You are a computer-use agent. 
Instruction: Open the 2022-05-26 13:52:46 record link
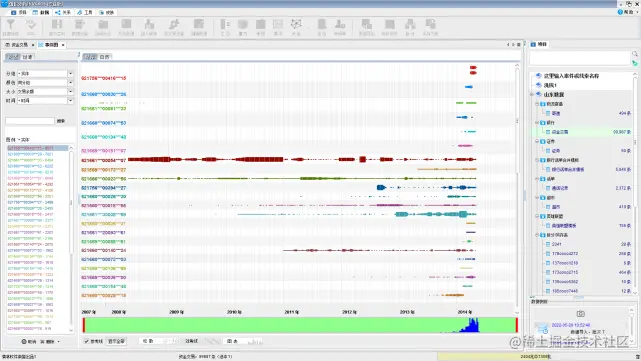(571, 325)
